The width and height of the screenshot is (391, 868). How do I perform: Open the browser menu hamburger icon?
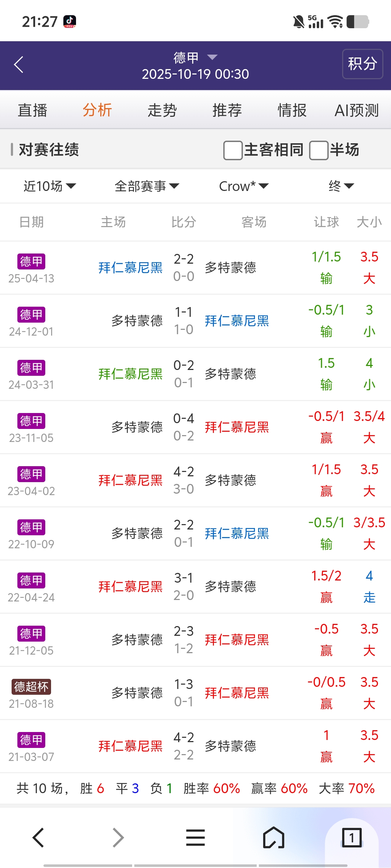(195, 838)
